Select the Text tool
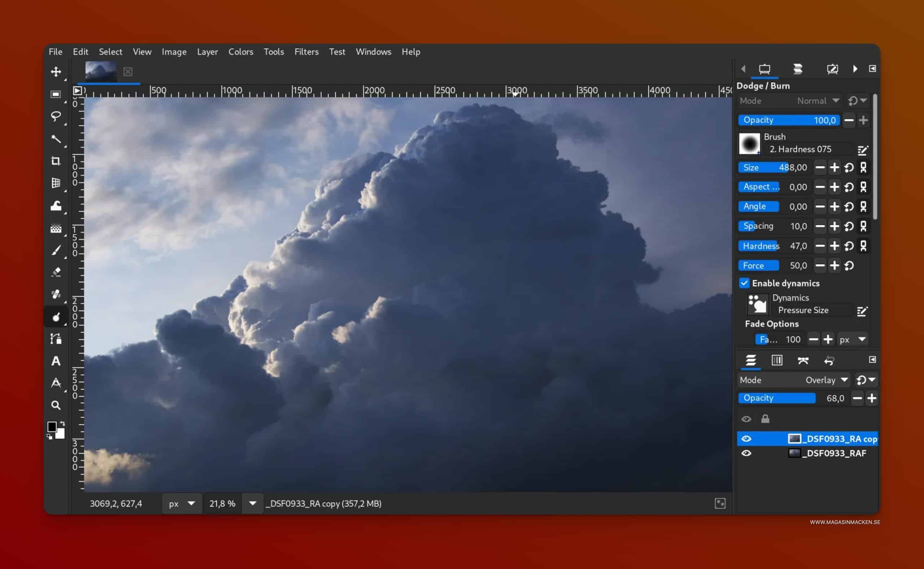924x569 pixels. [56, 361]
